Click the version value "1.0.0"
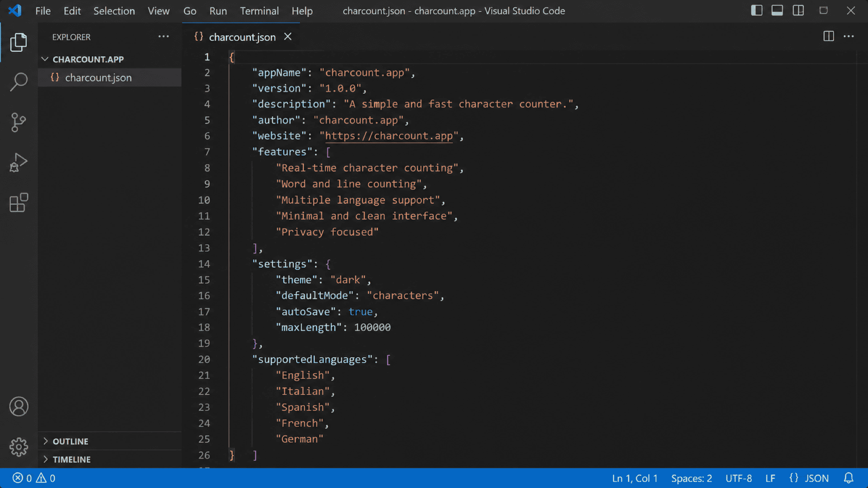This screenshot has height=488, width=868. tap(341, 88)
